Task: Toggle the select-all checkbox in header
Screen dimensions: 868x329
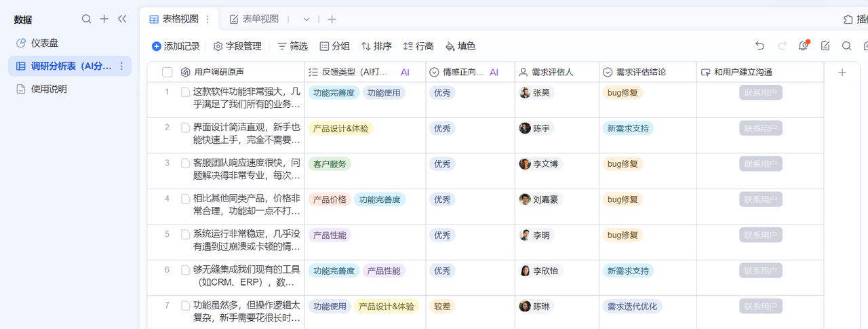Action: pos(167,73)
